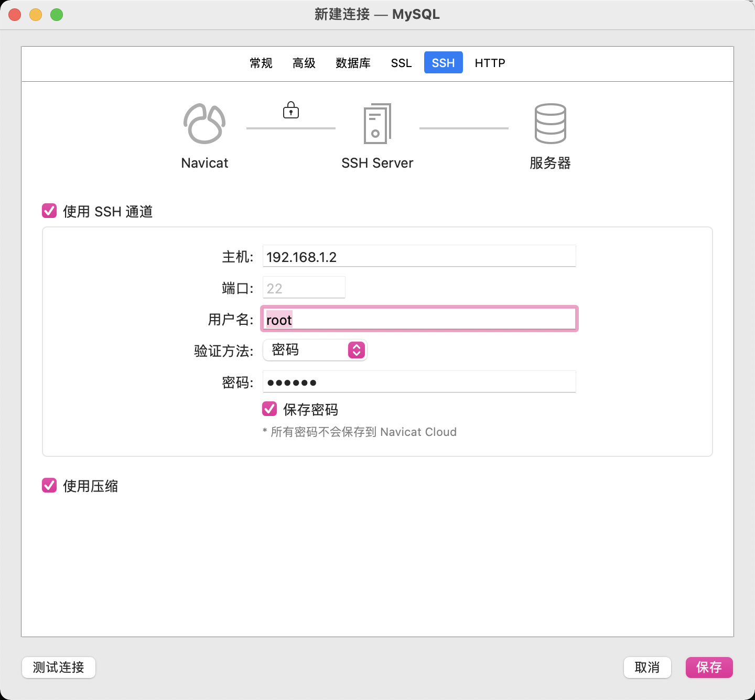Click the 密码 password field
This screenshot has height=700, width=755.
click(419, 382)
